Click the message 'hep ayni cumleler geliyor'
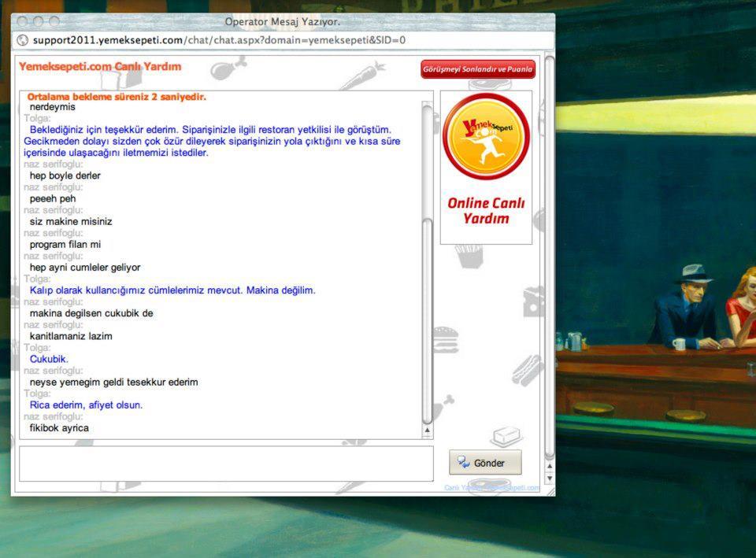This screenshot has width=756, height=558. (x=85, y=268)
